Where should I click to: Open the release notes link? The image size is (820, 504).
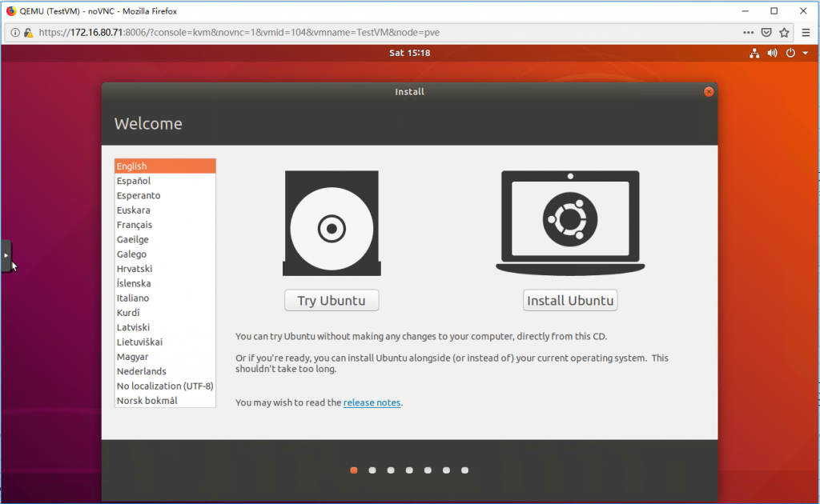pos(372,402)
